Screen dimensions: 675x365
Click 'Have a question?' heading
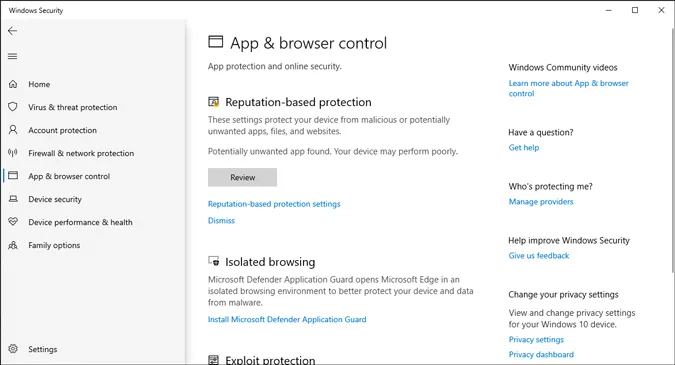(x=541, y=133)
